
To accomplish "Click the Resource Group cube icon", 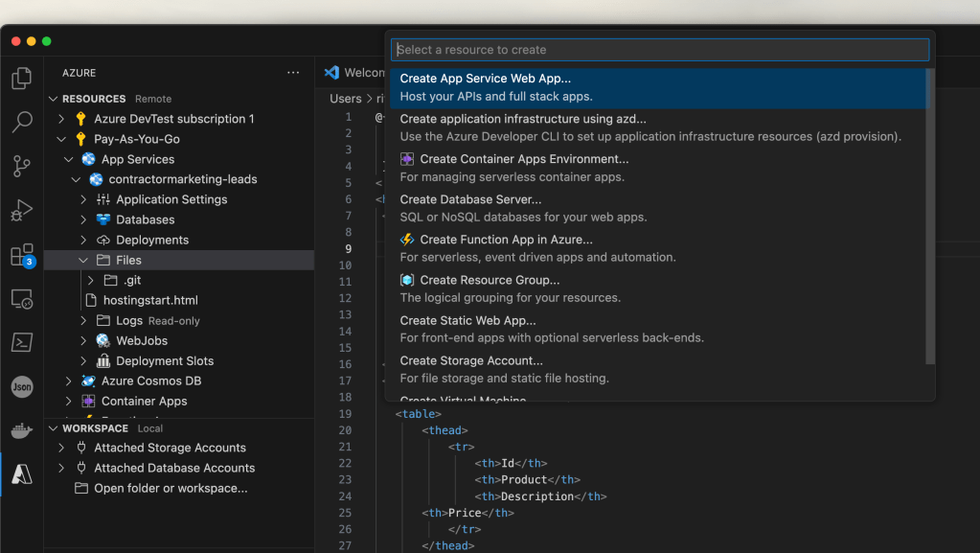I will tap(407, 280).
